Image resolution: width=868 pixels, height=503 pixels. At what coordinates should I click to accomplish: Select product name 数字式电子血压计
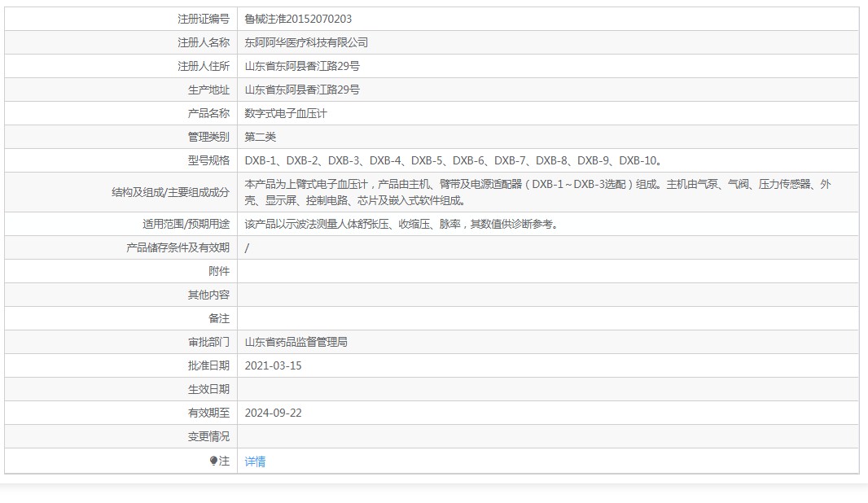(286, 113)
